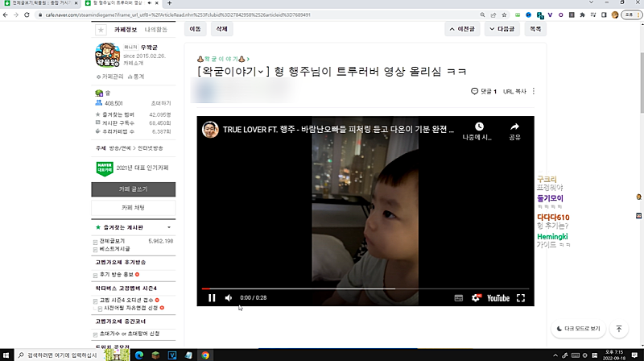Click the video share arrow icon
The width and height of the screenshot is (644, 361).
(514, 131)
